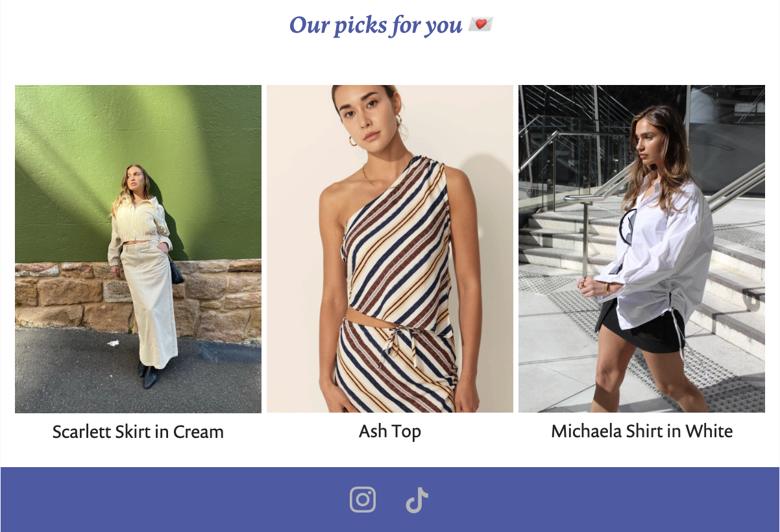Viewport: 780px width, 532px height.
Task: Open the Scarlett Skirt in Cream photo
Action: (138, 249)
